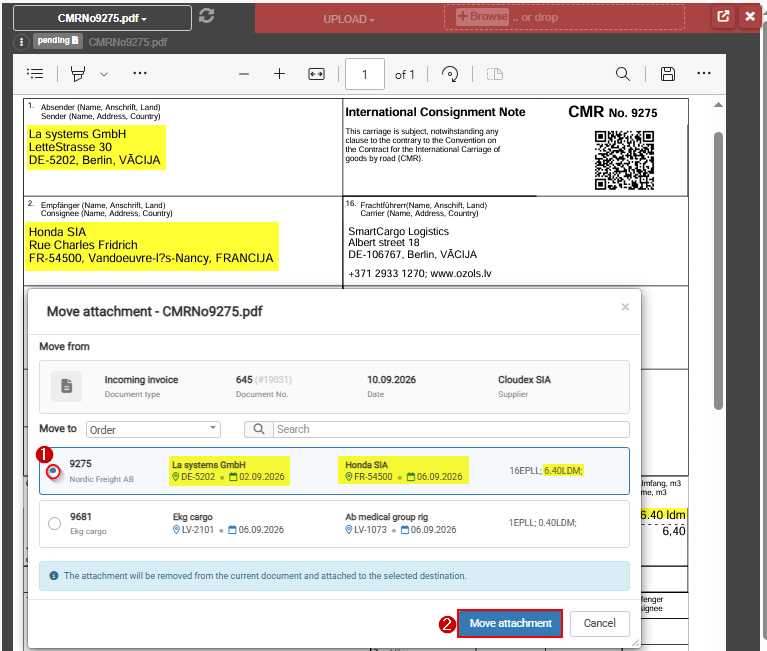Click the refresh attachments icon
Screen dimensions: 767x651
tap(206, 16)
